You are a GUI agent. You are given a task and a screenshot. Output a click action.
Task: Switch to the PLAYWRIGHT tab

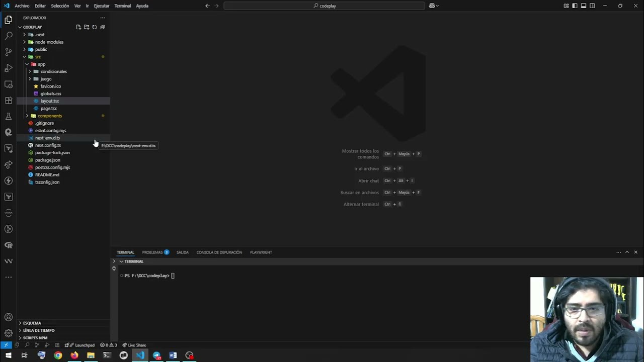(x=261, y=252)
